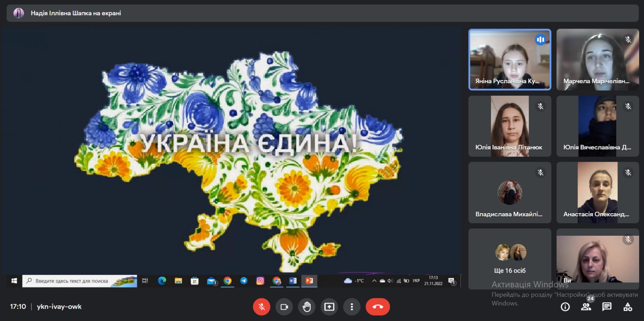The width and height of the screenshot is (644, 321).
Task: Open the 'Ще 16 осіб' tile
Action: click(x=510, y=259)
